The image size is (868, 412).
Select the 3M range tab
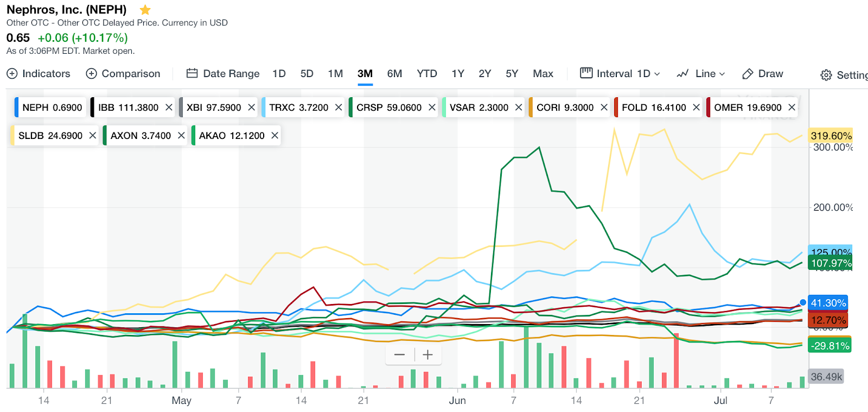point(365,73)
